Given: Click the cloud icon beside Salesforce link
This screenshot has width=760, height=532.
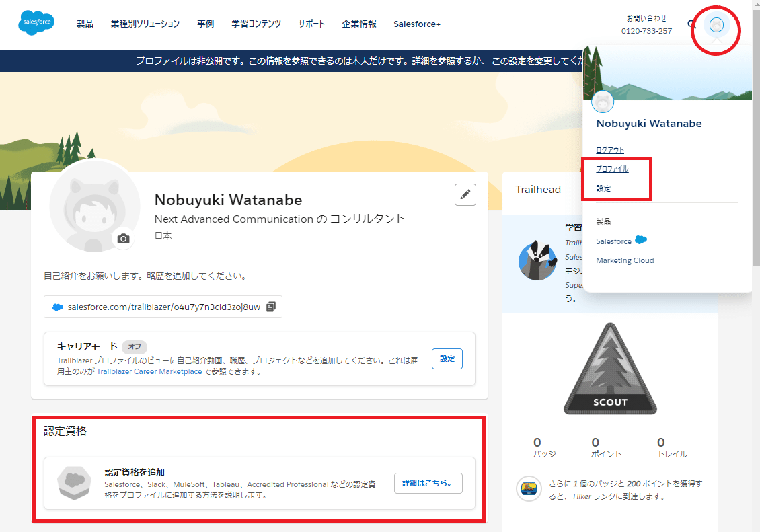Looking at the screenshot, I should [x=641, y=240].
